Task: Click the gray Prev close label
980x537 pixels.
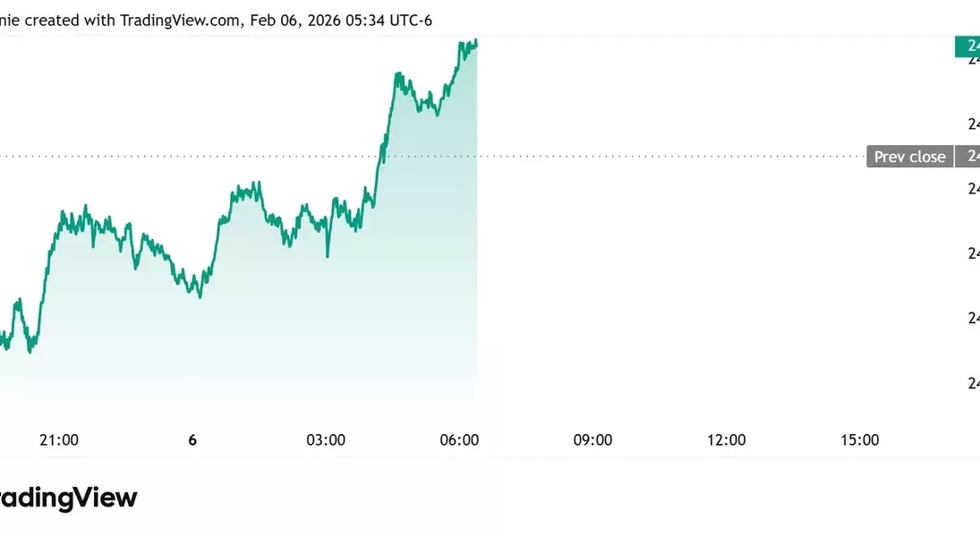Action: pos(909,157)
